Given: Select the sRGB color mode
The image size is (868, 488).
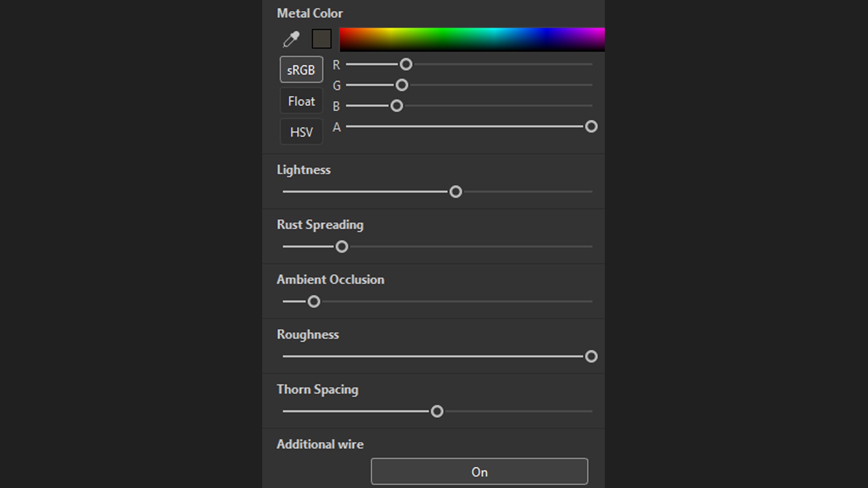Looking at the screenshot, I should (x=301, y=70).
